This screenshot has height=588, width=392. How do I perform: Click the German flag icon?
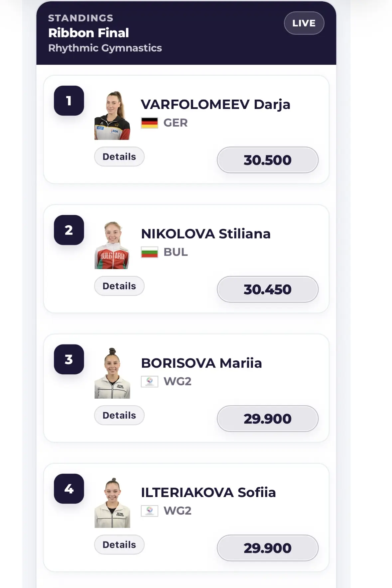coord(149,123)
